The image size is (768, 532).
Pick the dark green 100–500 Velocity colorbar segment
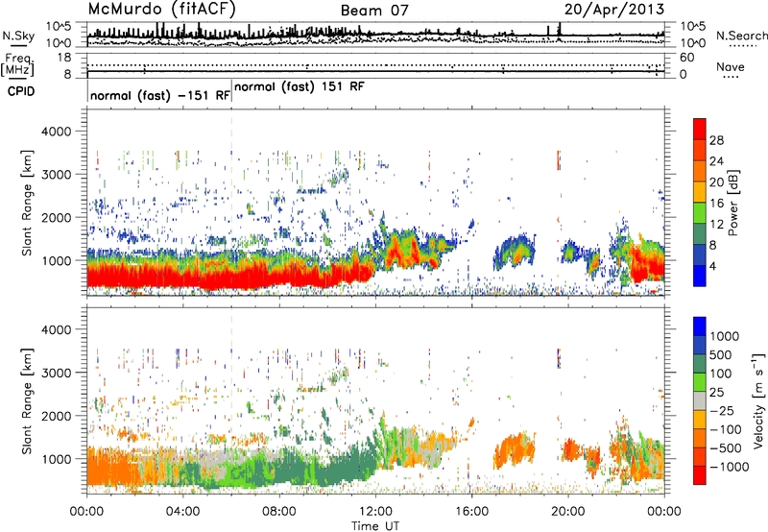[x=700, y=364]
